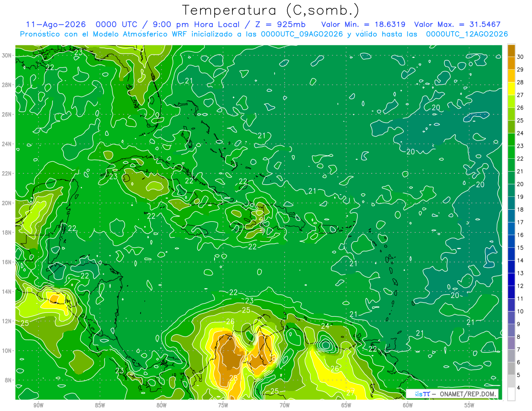532x411 pixels.
Task: Click the '75W' longitude axis label
Action: [x=223, y=405]
